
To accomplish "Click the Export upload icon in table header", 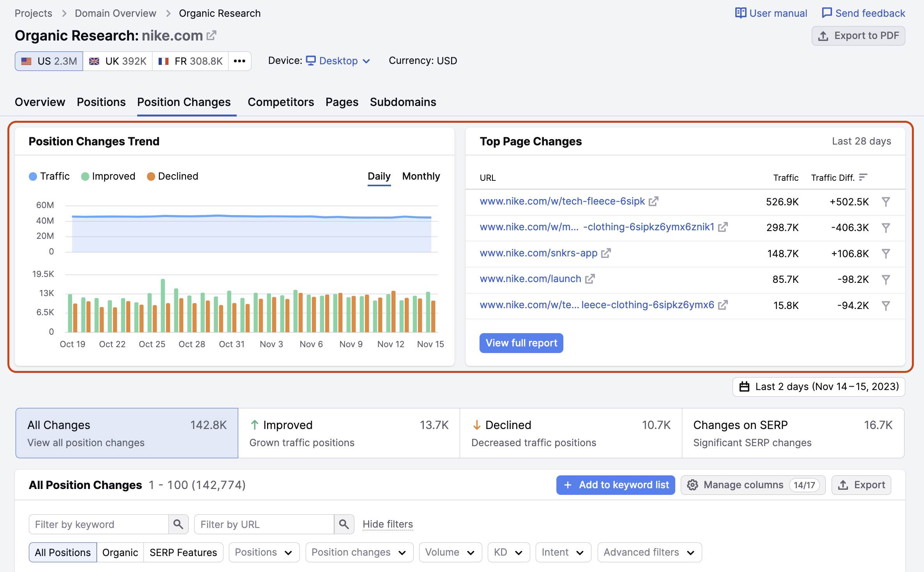I will click(x=843, y=485).
